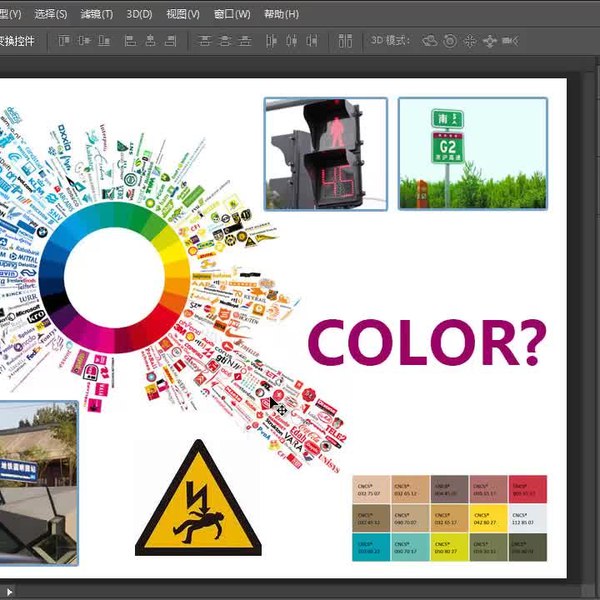The height and width of the screenshot is (600, 600).
Task: Click the align left edges icon
Action: pyautogui.click(x=129, y=41)
